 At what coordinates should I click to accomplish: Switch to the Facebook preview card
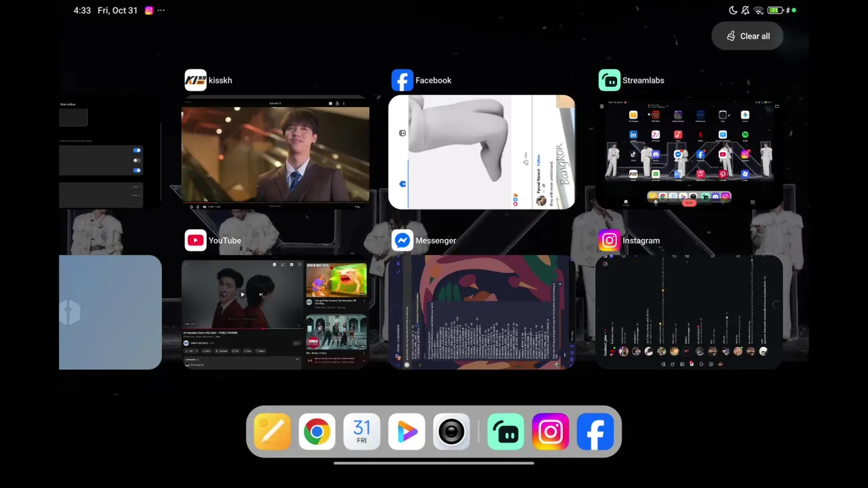(x=481, y=152)
